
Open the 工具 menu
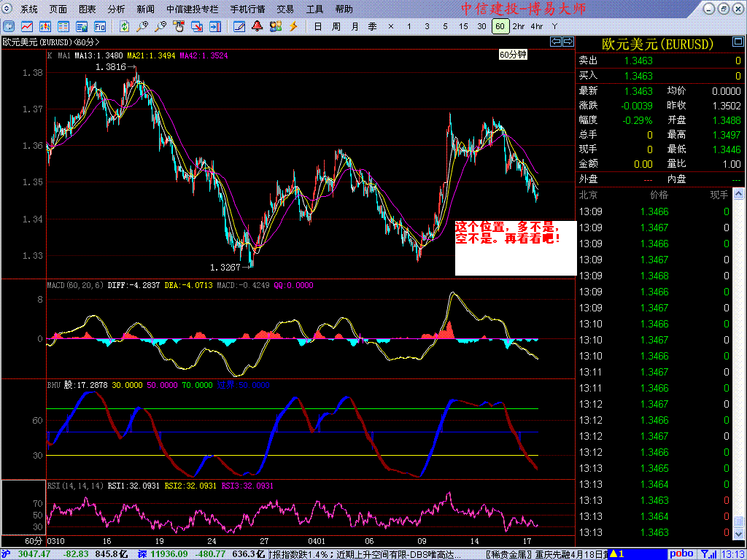[314, 9]
